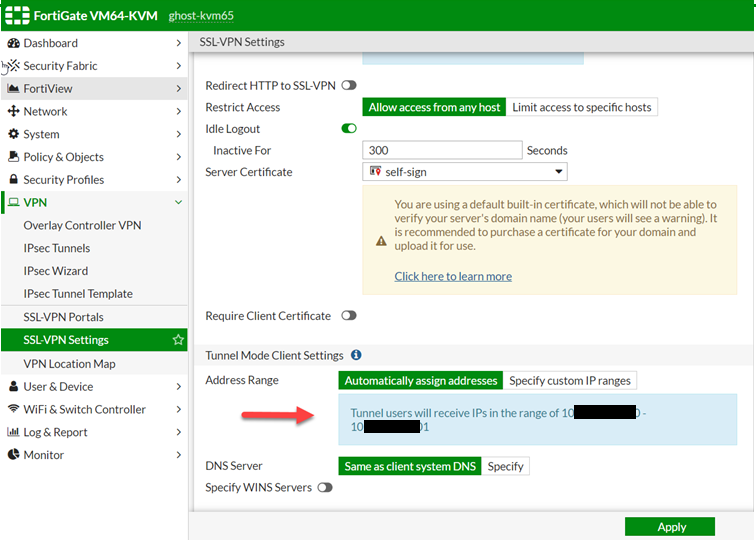Image resolution: width=756 pixels, height=543 pixels.
Task: Open SSL-VPN Portals page
Action: click(x=64, y=317)
